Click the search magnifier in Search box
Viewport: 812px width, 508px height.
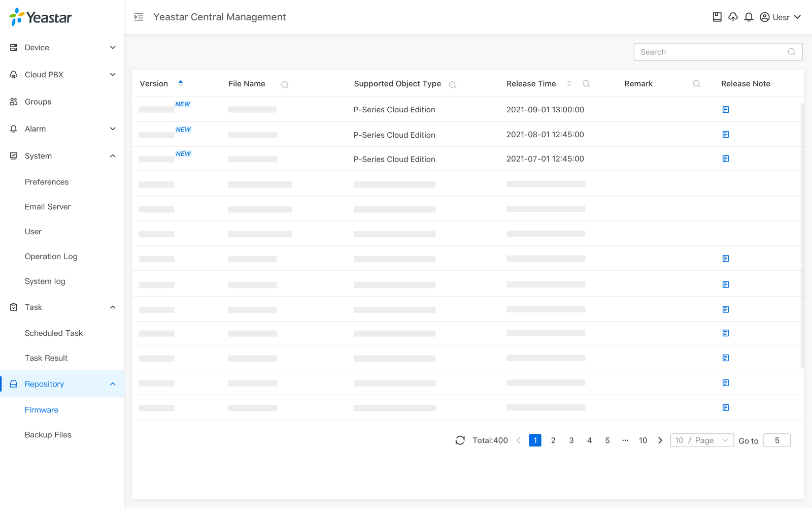click(x=791, y=52)
